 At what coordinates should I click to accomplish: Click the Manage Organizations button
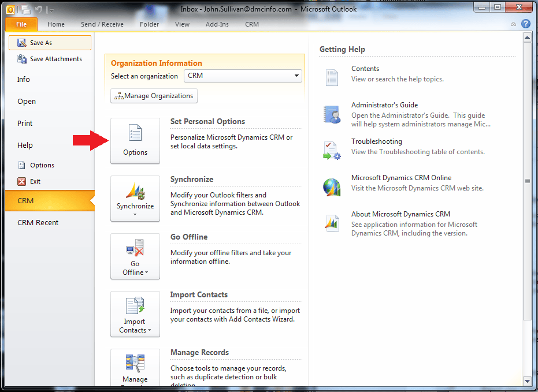pyautogui.click(x=154, y=96)
